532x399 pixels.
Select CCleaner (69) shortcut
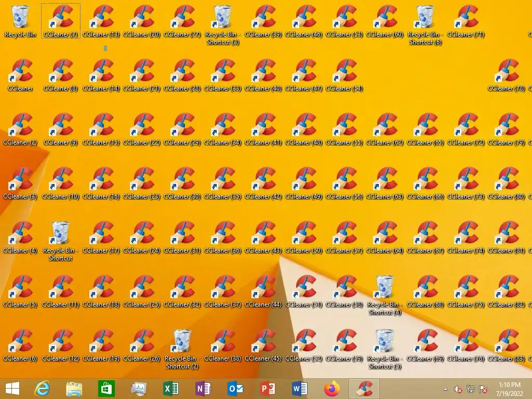coord(425,345)
